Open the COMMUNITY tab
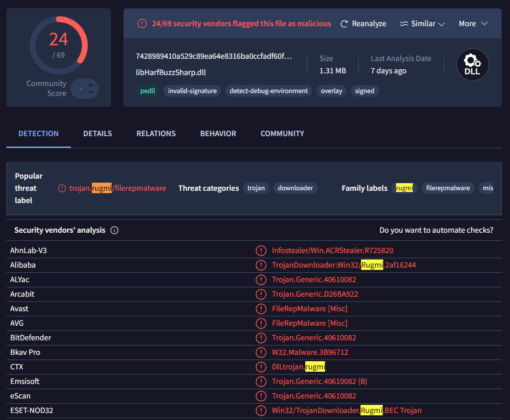The image size is (510, 420). (282, 134)
